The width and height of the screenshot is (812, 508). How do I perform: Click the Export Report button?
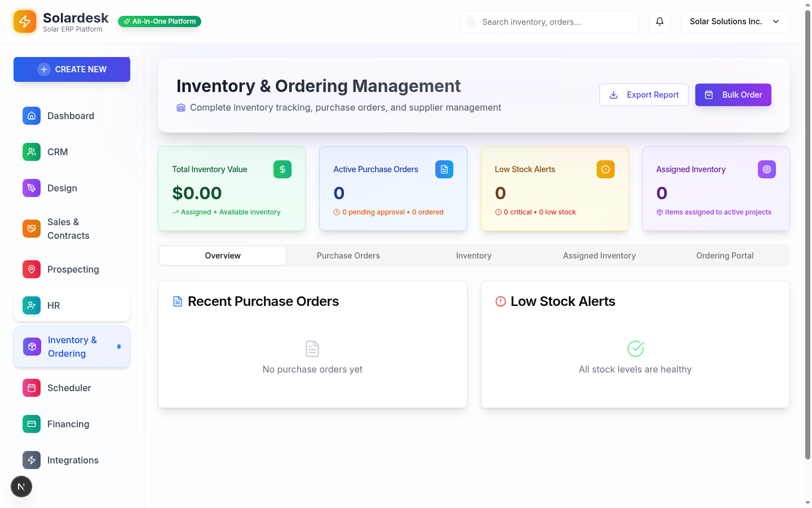click(x=643, y=94)
